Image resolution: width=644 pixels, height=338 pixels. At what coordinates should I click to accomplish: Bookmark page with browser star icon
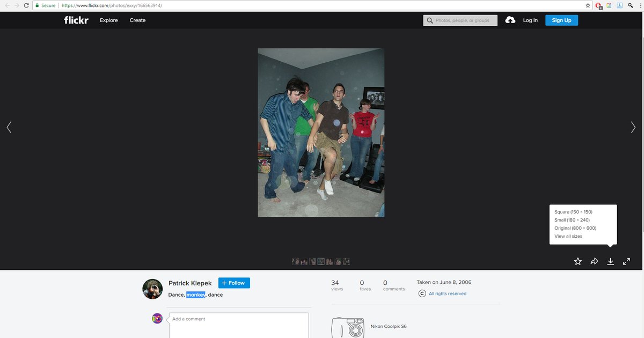pos(588,5)
